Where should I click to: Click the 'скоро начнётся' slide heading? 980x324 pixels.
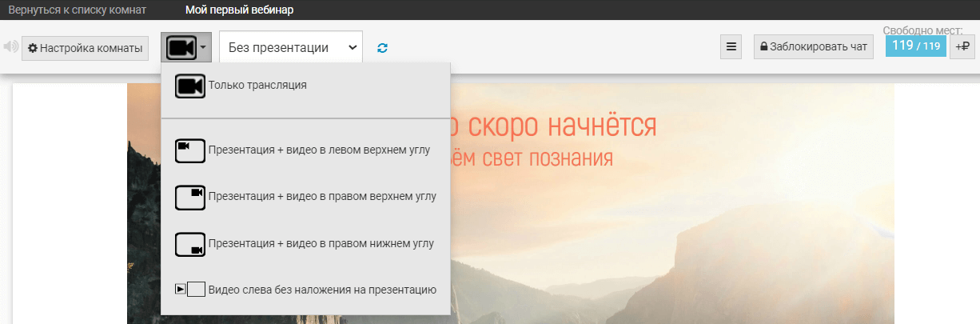point(552,126)
